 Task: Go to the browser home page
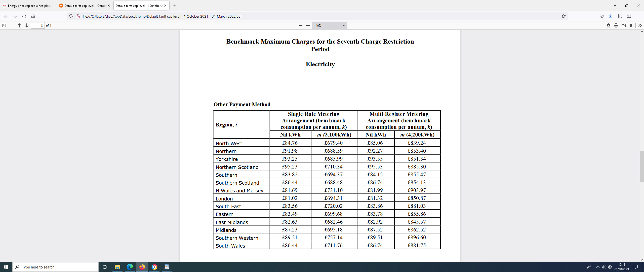(33, 16)
